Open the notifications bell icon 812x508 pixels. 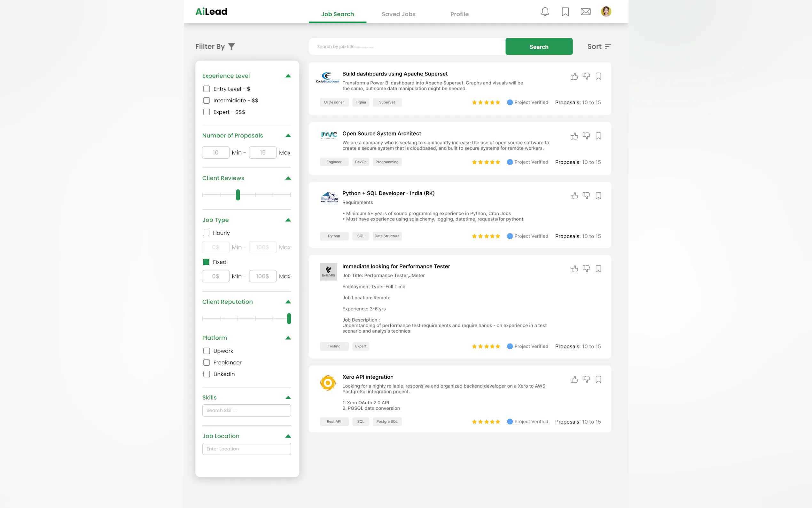545,12
